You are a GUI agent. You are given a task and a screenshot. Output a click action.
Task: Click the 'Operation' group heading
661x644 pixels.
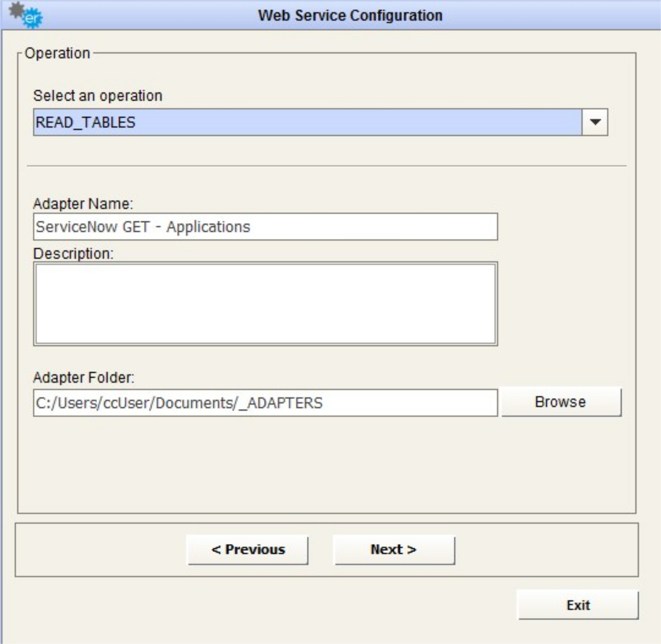click(58, 53)
